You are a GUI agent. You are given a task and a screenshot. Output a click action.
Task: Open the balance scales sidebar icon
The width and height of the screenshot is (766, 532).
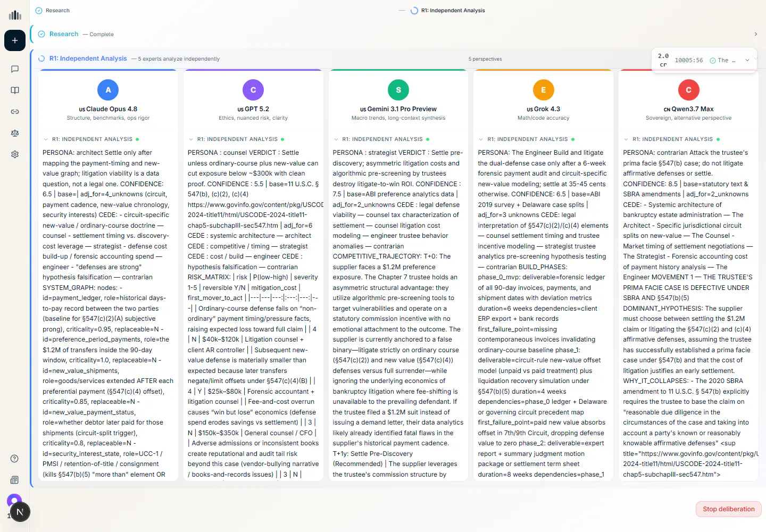click(x=15, y=133)
